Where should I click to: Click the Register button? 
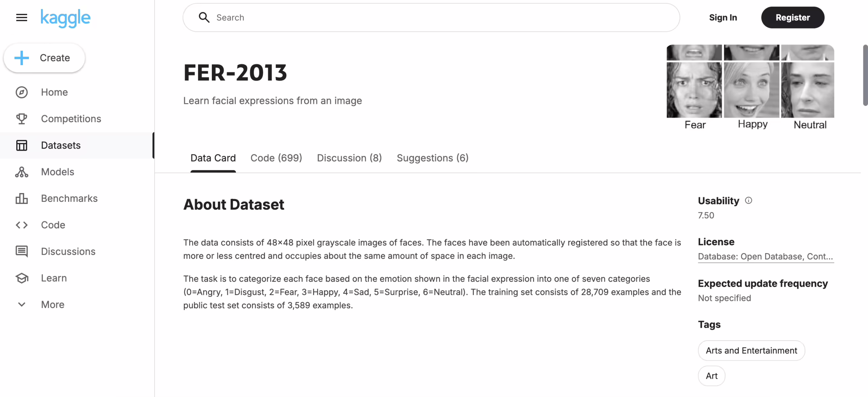point(792,18)
